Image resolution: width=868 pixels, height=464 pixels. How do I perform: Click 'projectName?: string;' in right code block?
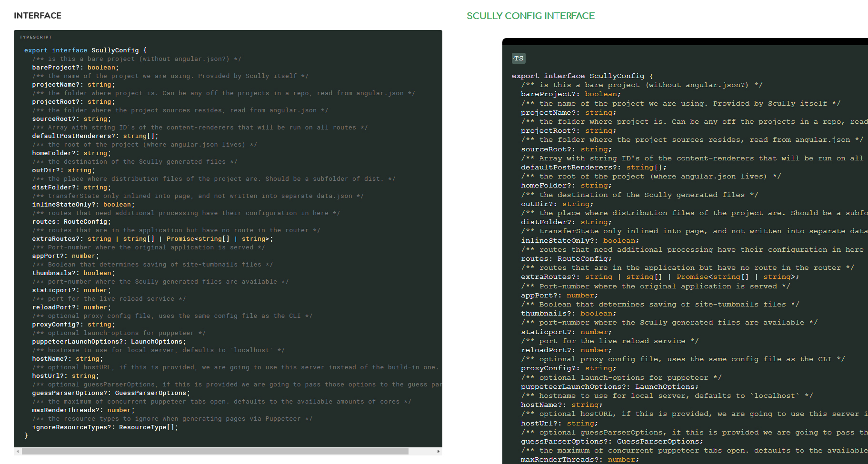coord(569,112)
